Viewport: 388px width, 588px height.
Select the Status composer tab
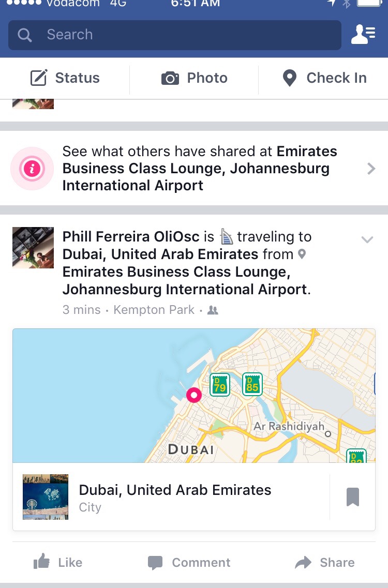tap(65, 78)
